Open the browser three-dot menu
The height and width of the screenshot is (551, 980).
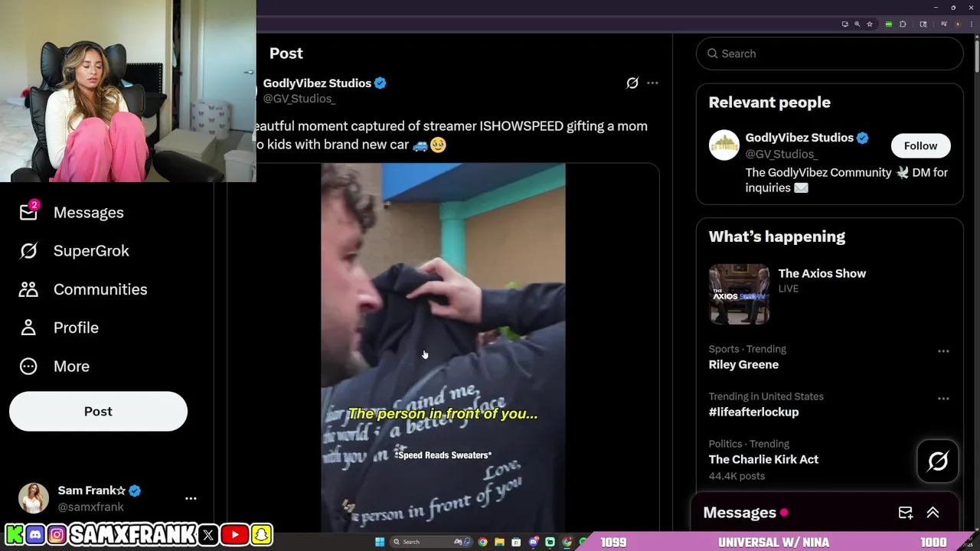972,24
